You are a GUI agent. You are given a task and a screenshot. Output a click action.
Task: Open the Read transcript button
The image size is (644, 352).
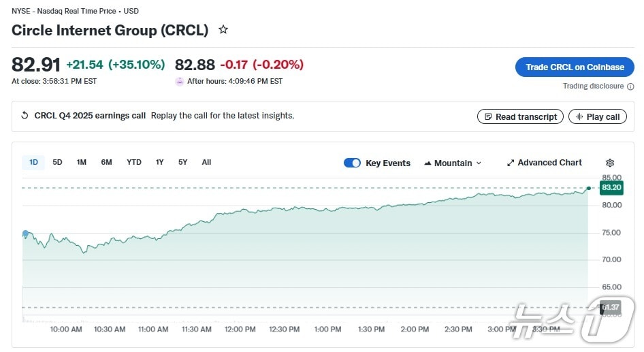tap(520, 116)
